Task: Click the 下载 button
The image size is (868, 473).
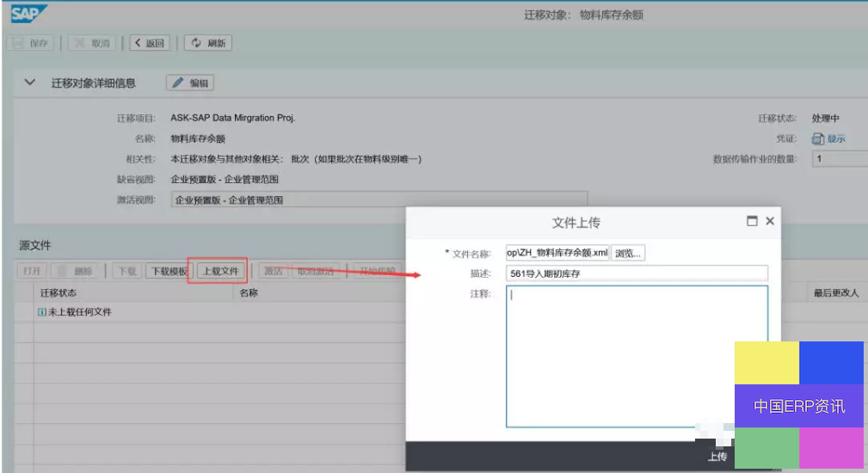Action: pos(127,271)
